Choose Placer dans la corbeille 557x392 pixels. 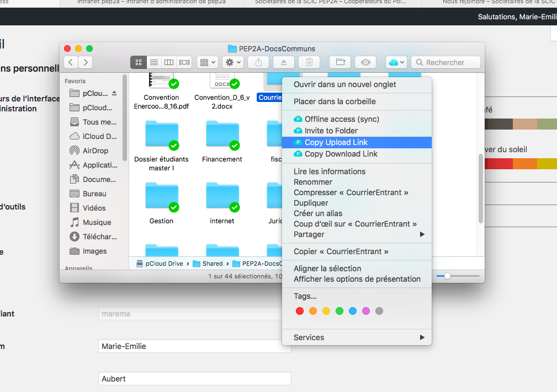335,101
